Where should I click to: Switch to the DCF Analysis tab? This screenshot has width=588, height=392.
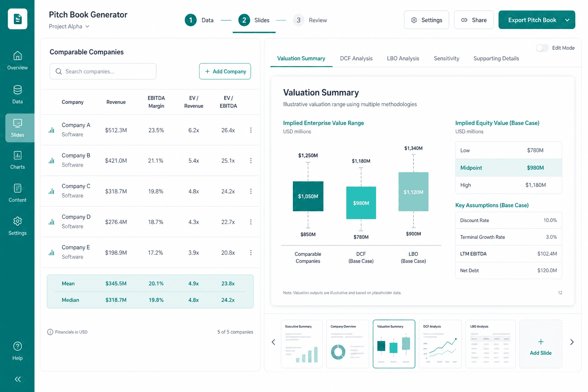[x=356, y=59]
